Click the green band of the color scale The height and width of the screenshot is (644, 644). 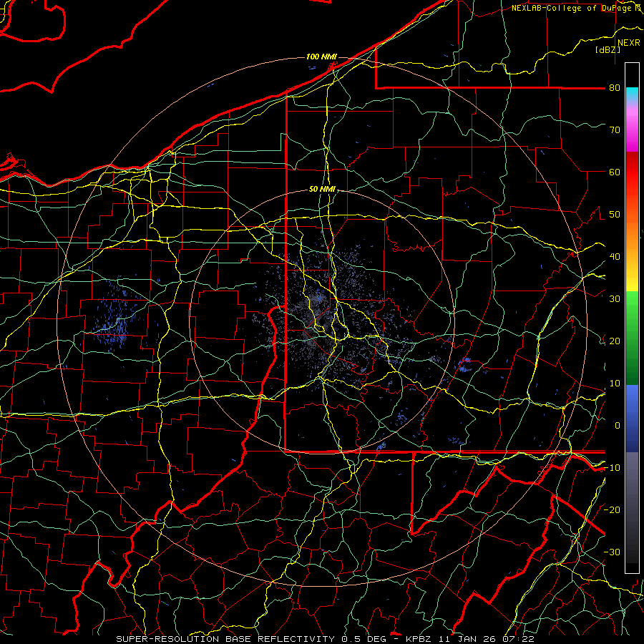click(x=632, y=338)
